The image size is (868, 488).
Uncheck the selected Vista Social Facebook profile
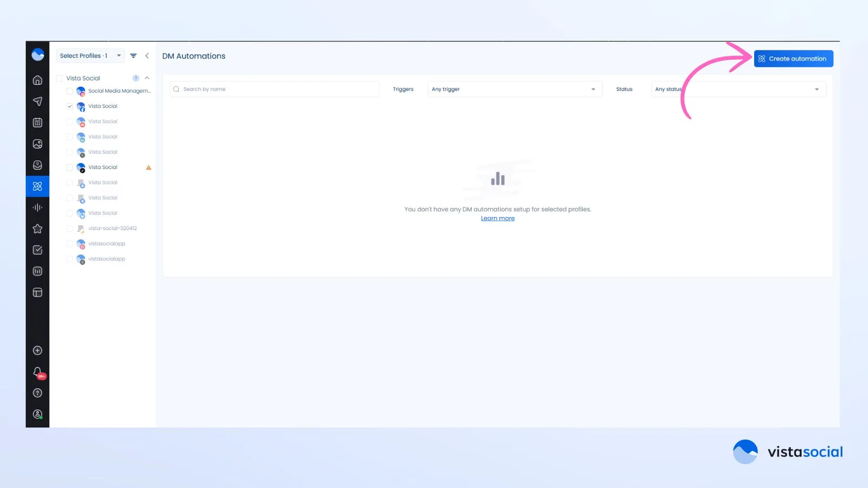(69, 106)
